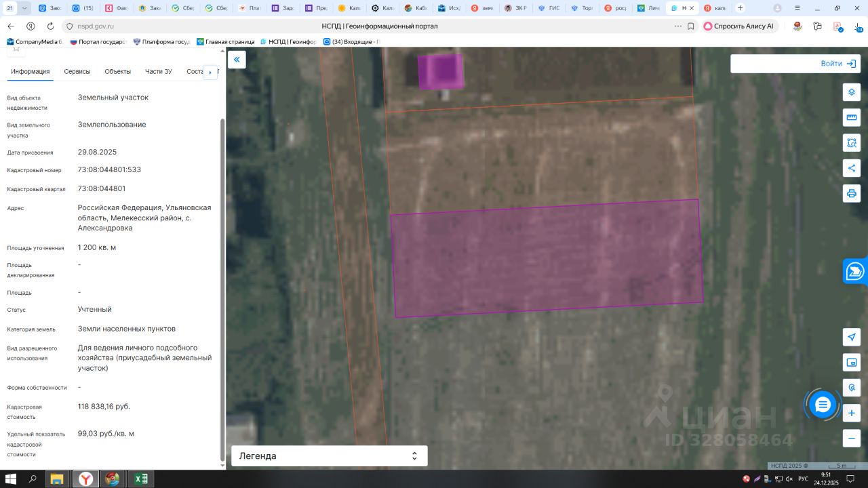Go back with the browser back arrow
Image resolution: width=868 pixels, height=488 pixels.
pyautogui.click(x=10, y=26)
